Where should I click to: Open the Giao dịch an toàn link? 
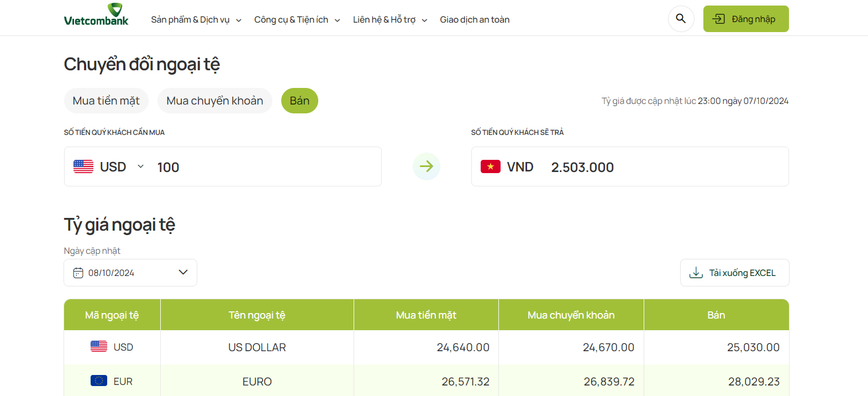point(475,19)
